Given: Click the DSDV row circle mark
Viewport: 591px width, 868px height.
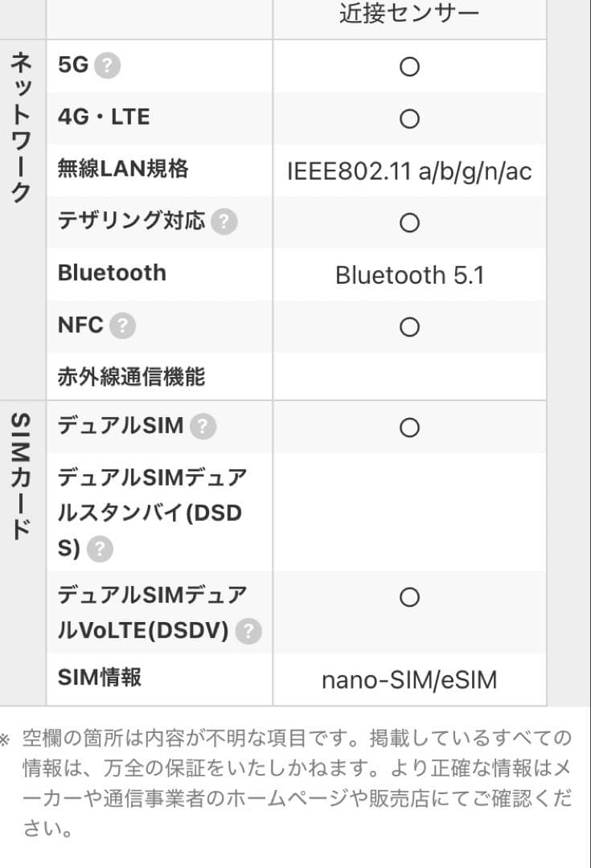Looking at the screenshot, I should 409,597.
